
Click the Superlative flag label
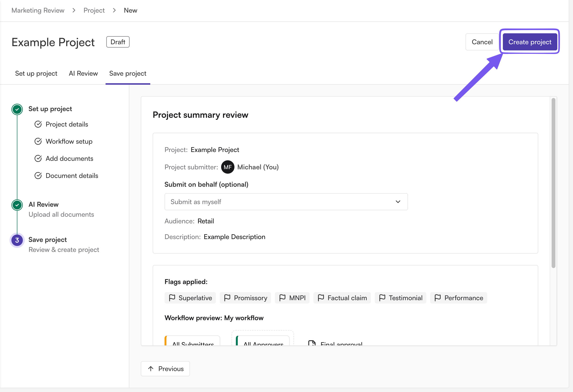(195, 298)
